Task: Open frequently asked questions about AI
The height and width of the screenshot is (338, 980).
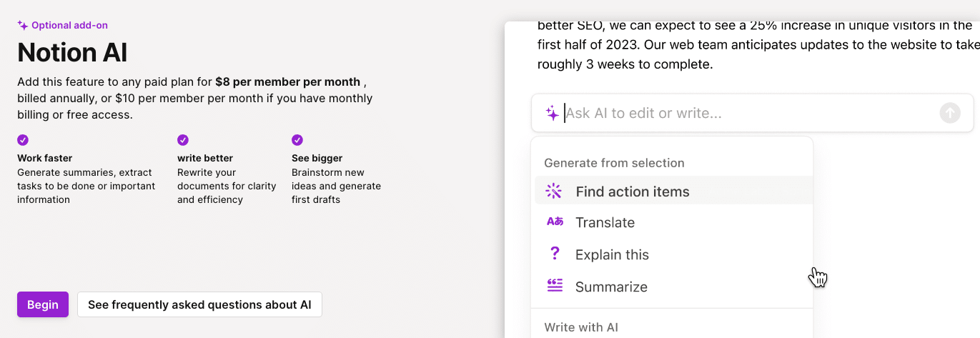Action: coord(199,304)
